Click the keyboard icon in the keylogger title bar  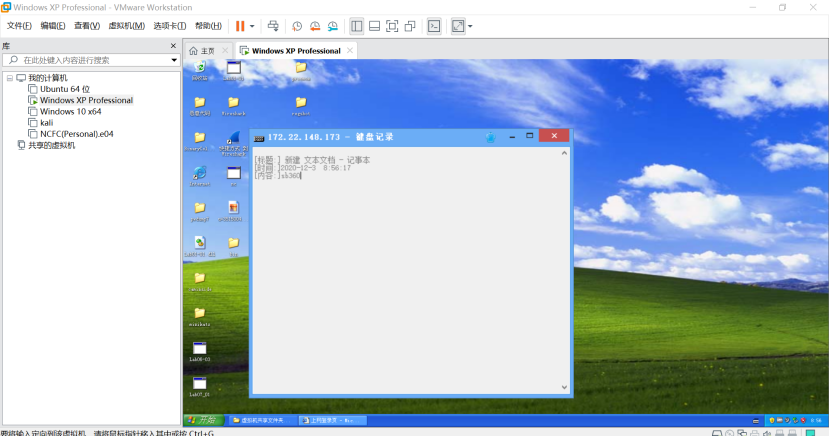[259, 138]
